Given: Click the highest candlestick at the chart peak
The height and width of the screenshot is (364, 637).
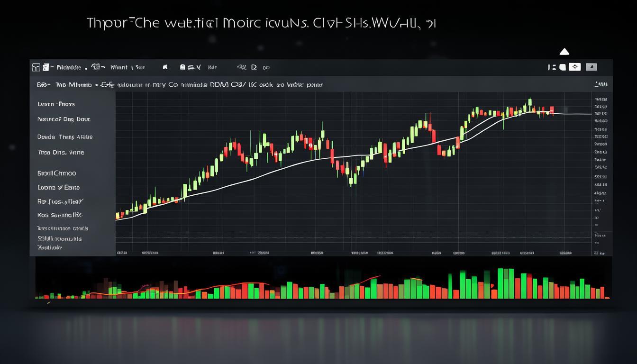Looking at the screenshot, I should tap(530, 103).
